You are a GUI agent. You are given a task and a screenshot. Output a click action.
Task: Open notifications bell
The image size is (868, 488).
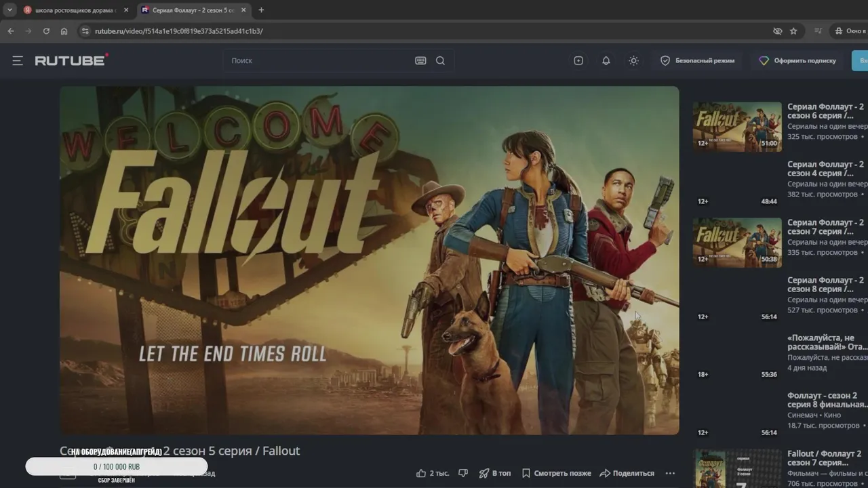606,60
